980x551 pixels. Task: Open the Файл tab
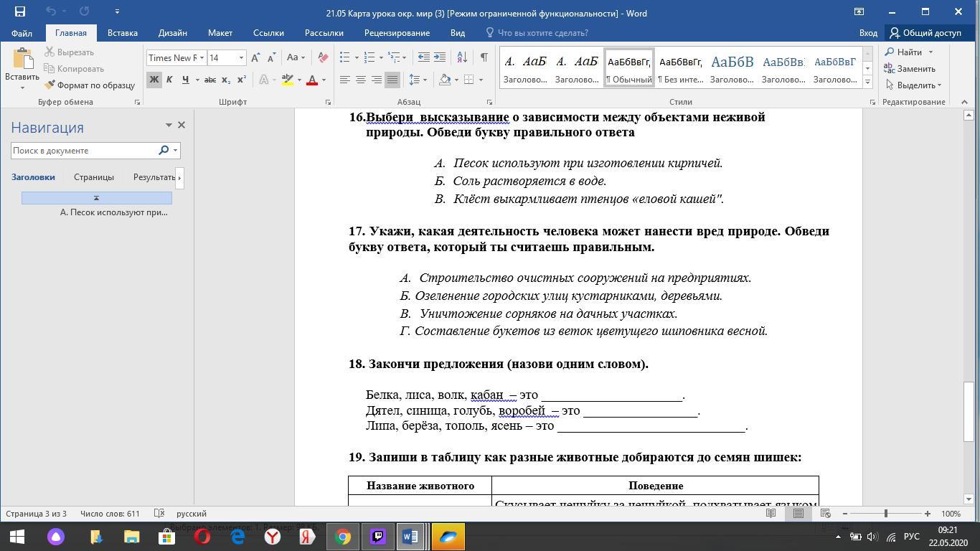[22, 32]
